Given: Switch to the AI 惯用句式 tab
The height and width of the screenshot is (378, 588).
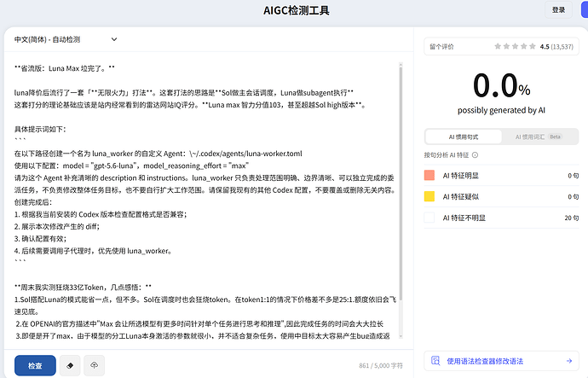Looking at the screenshot, I should point(464,137).
